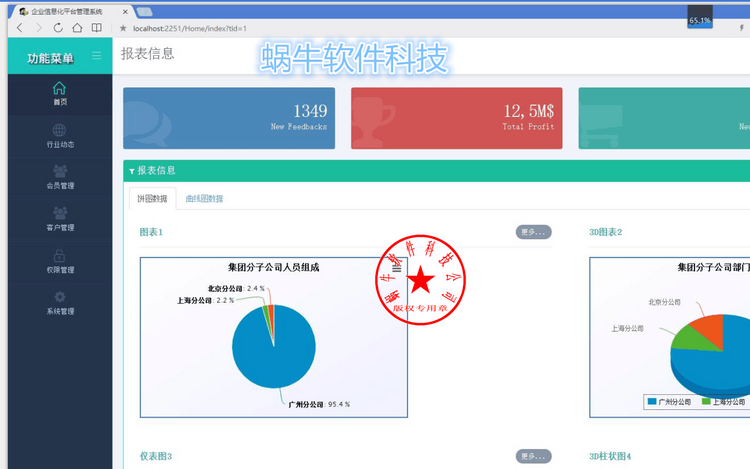Image resolution: width=750 pixels, height=469 pixels.
Task: Select 客户管理 customers icon
Action: 60,213
